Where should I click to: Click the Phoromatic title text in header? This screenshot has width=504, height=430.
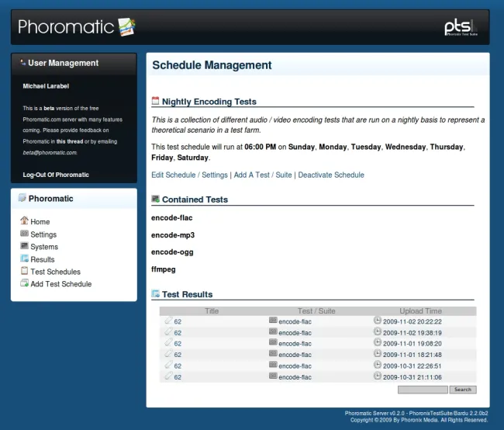pos(66,26)
